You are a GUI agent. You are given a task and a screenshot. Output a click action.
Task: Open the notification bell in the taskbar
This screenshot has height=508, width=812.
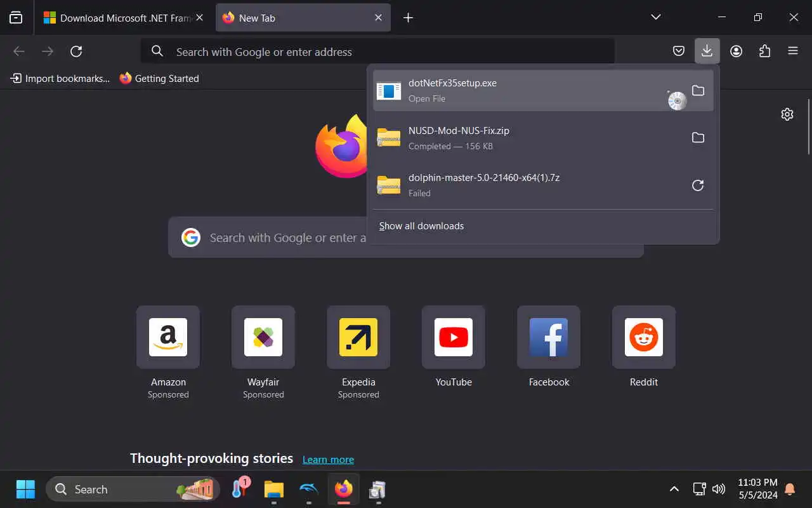click(x=790, y=489)
